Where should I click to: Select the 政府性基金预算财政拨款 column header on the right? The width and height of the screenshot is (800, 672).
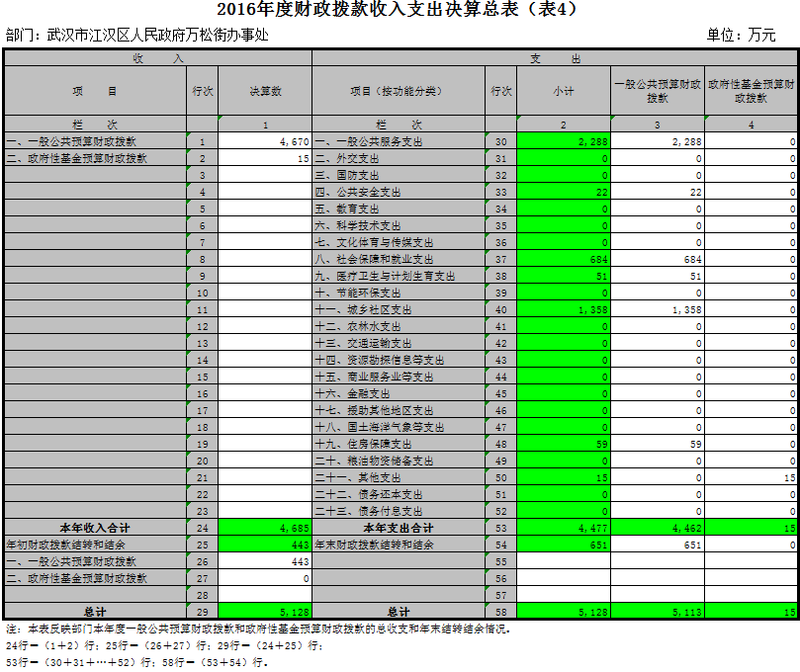tap(752, 91)
